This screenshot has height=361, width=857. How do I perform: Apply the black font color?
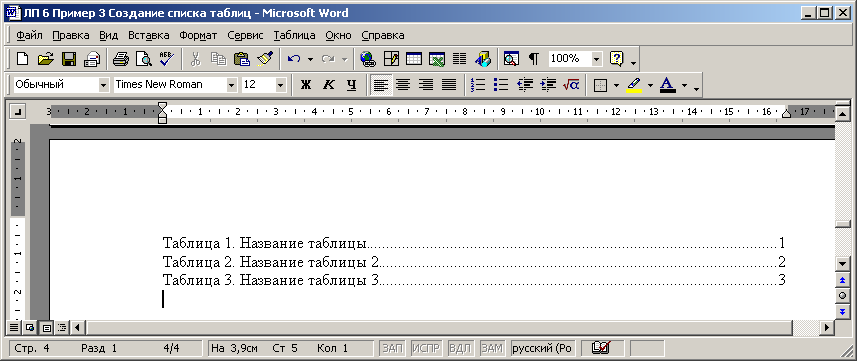(667, 85)
